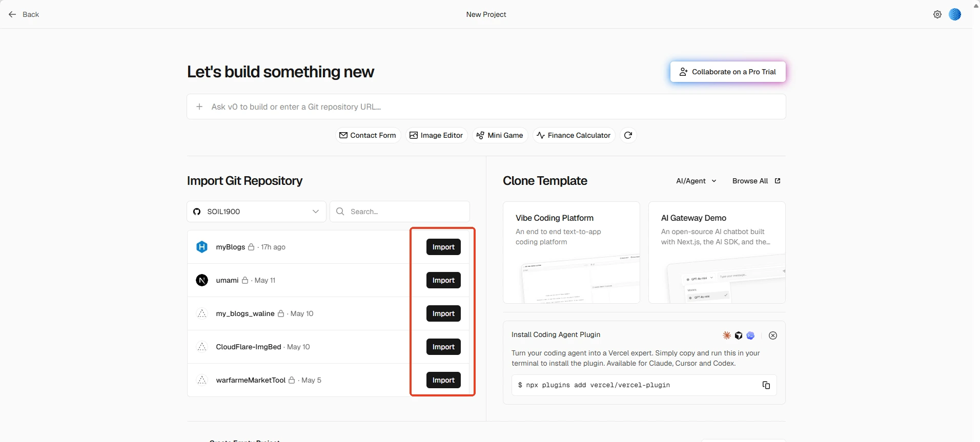Click the search magnifier icon
The width and height of the screenshot is (980, 442).
[x=340, y=212]
